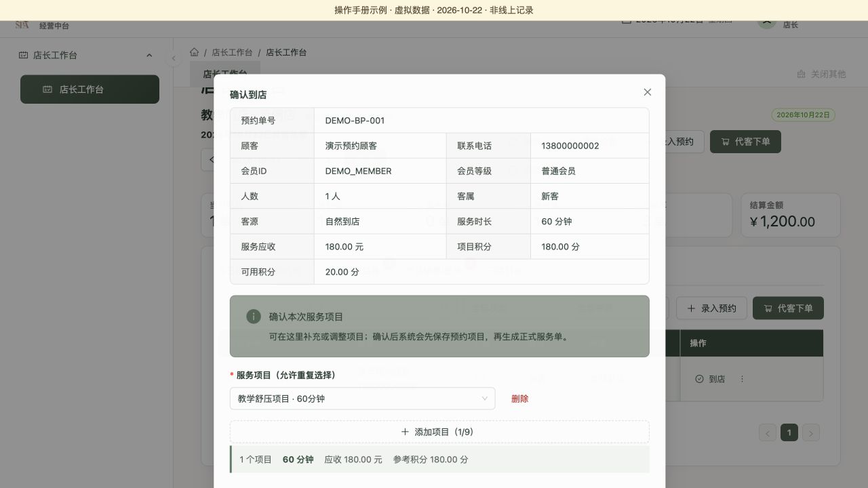Click the 客源 value 自然到店
This screenshot has height=488, width=868.
(x=342, y=221)
